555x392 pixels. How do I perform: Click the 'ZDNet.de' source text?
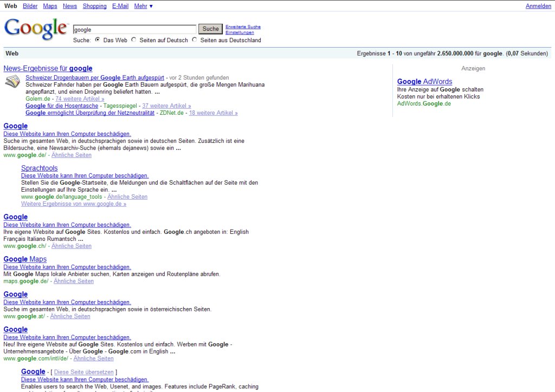[172, 113]
